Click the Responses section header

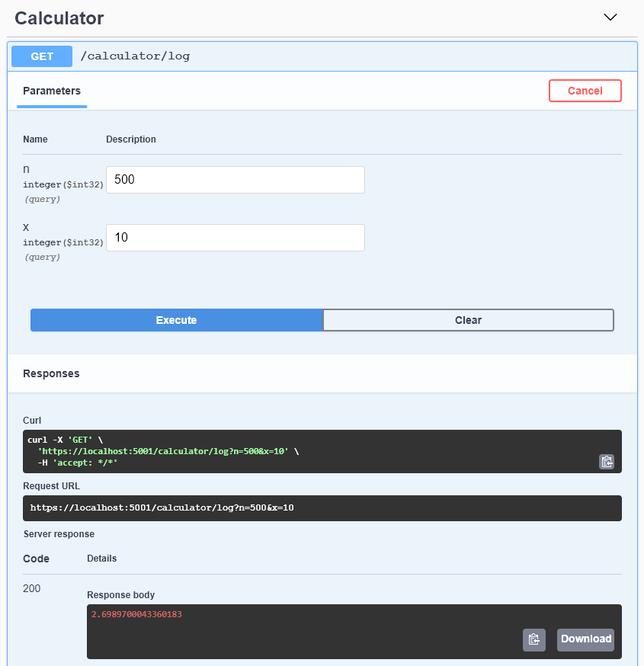point(51,373)
